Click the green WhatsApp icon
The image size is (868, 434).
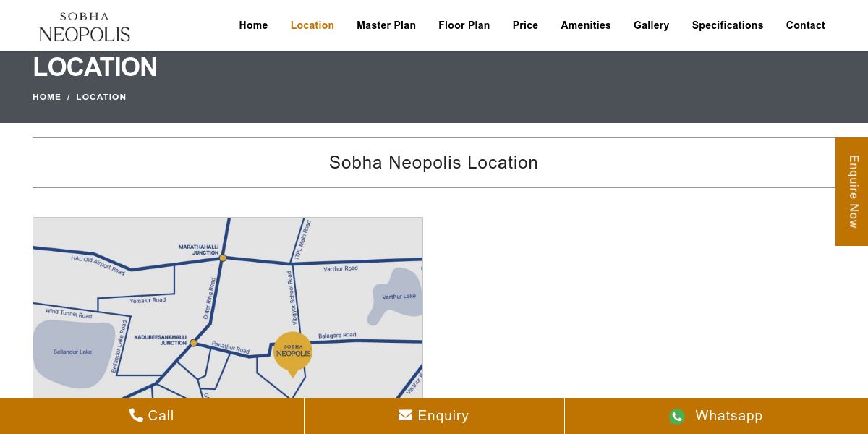(x=677, y=416)
